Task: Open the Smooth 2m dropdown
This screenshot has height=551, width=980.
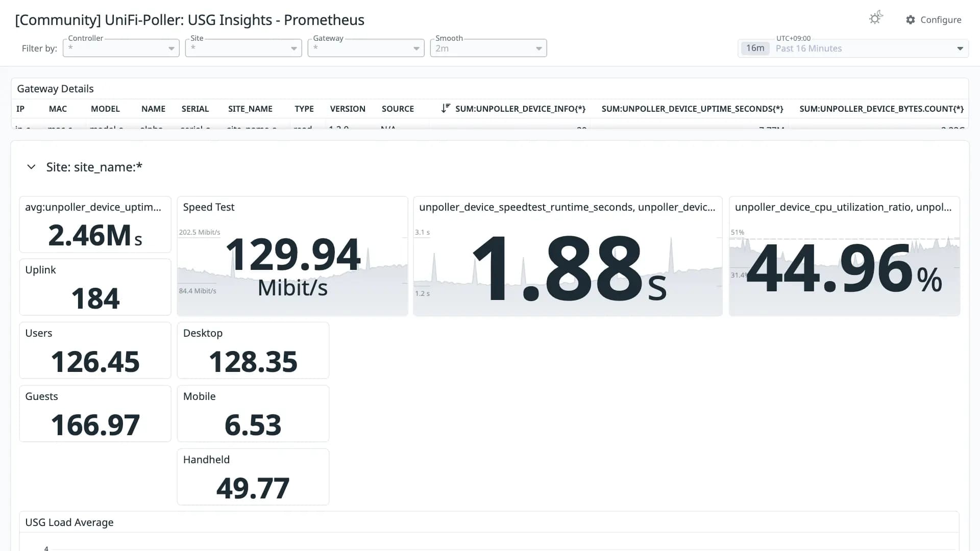Action: (x=488, y=48)
